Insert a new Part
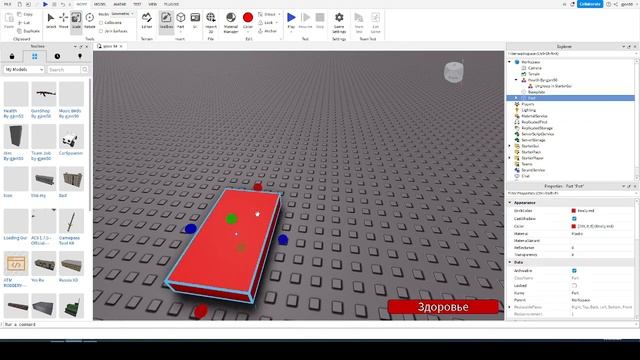This screenshot has height=360, width=640. [x=180, y=21]
